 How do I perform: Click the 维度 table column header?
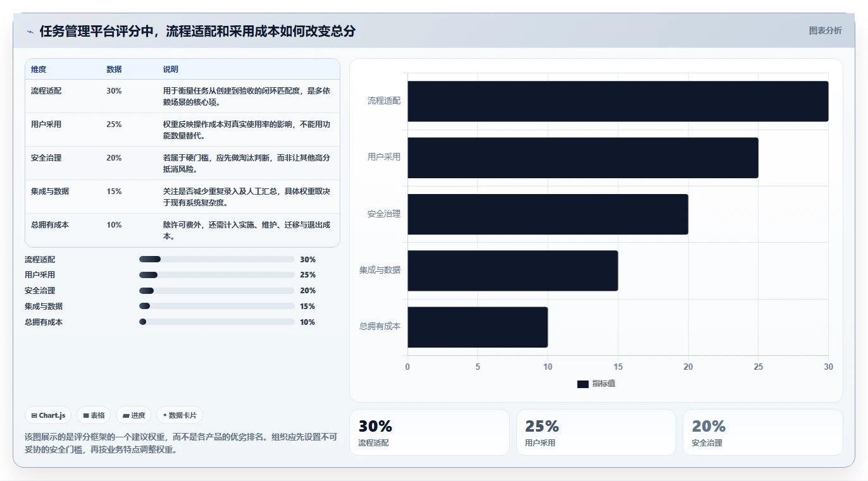click(x=39, y=70)
